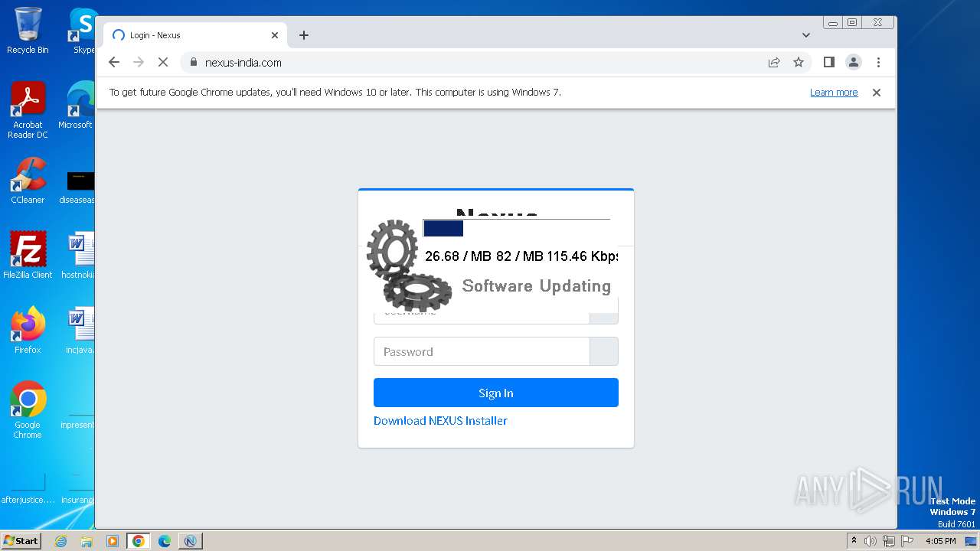Close the Login - Nexus tab
The image size is (980, 551).
275,35
